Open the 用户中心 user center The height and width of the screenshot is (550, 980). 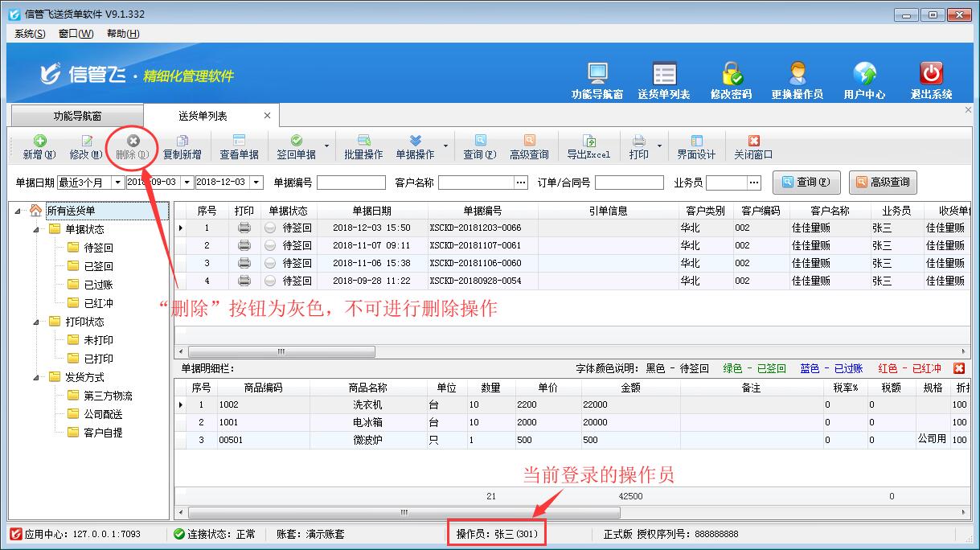tap(866, 76)
